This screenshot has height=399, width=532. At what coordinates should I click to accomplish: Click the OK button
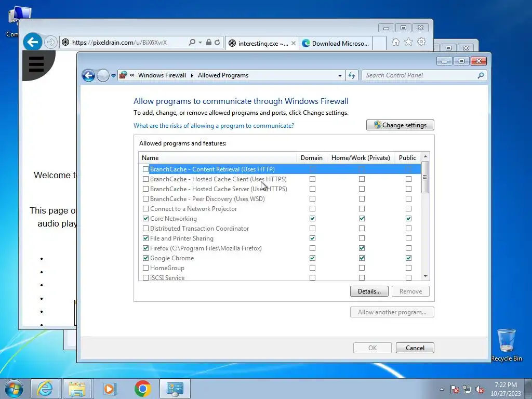pos(372,348)
